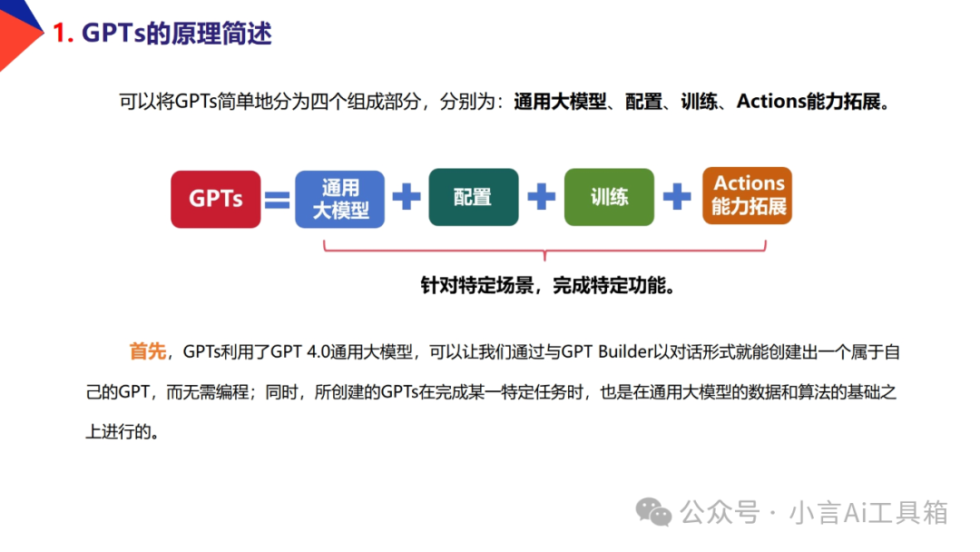Image resolution: width=980 pixels, height=552 pixels.
Task: Click the caption "针对特定场景，完成特定功能。"
Action: (549, 286)
